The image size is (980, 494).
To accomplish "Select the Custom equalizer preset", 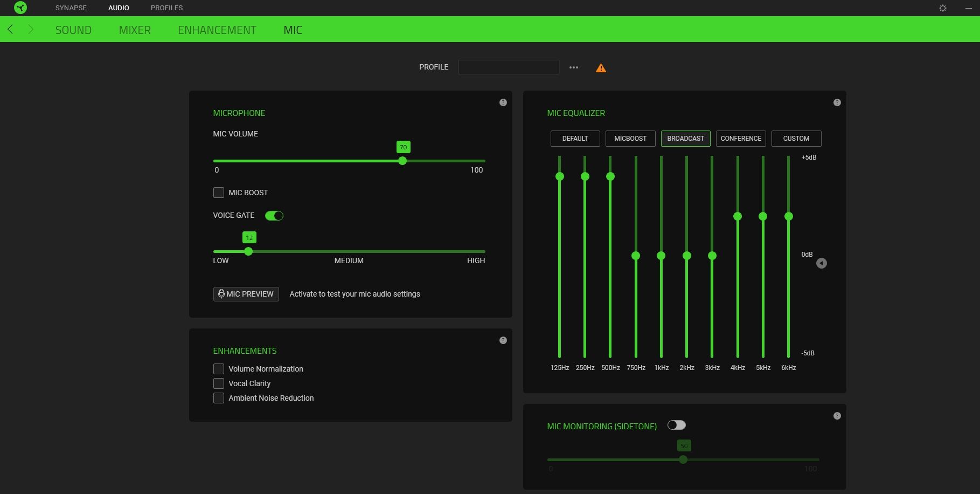I will point(796,139).
